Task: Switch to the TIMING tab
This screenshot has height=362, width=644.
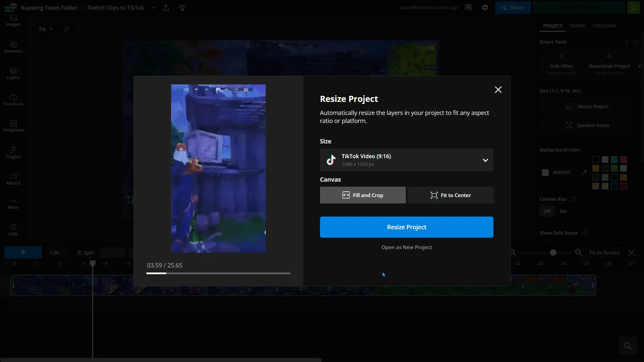Action: pos(577,26)
